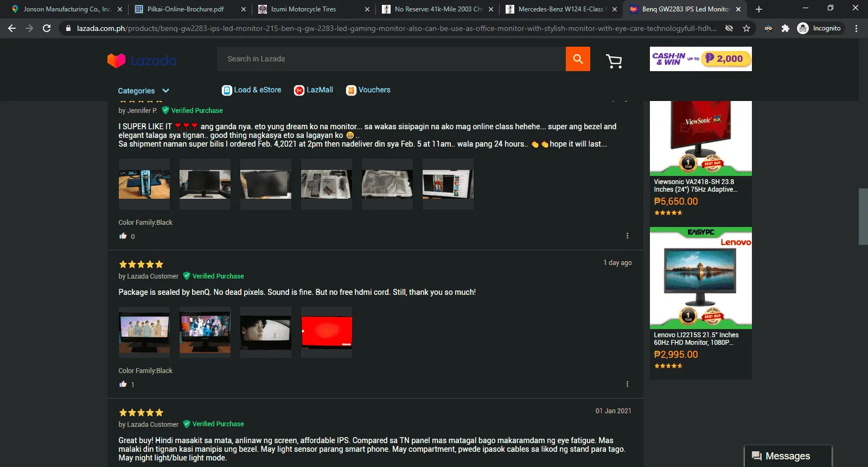Open the Vouchers link

click(x=368, y=90)
